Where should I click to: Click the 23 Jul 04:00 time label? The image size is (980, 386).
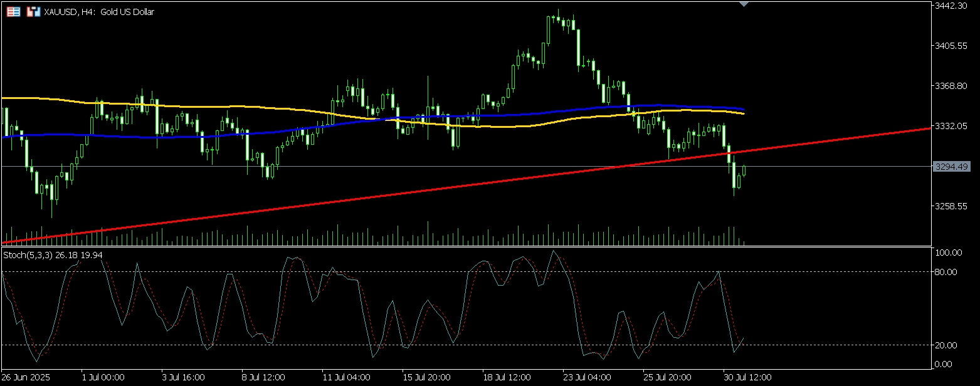[587, 378]
